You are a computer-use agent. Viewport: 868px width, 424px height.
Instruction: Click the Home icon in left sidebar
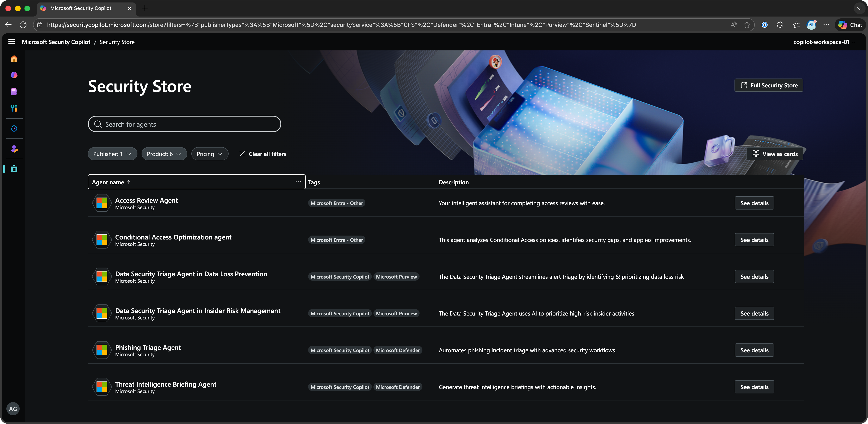[x=14, y=59]
